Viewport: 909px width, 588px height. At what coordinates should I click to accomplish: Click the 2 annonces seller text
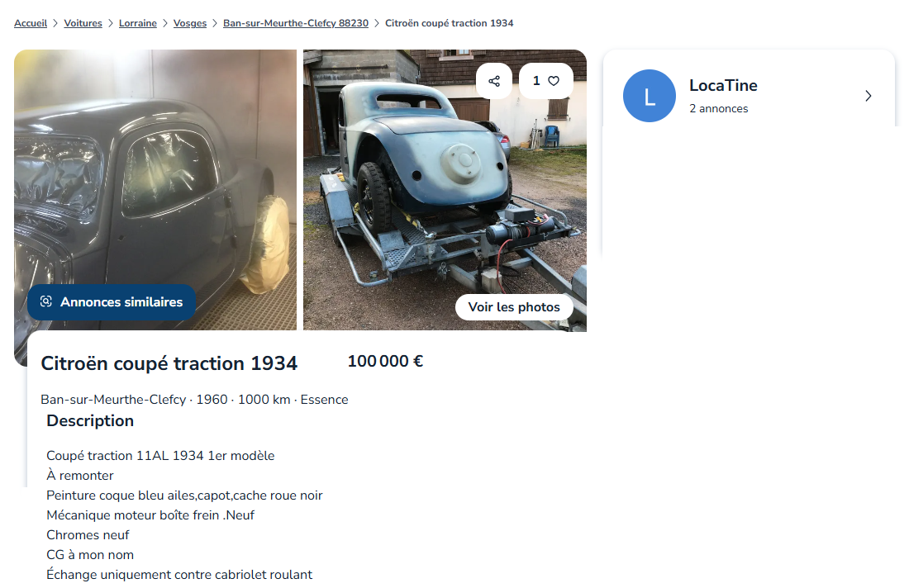point(718,108)
